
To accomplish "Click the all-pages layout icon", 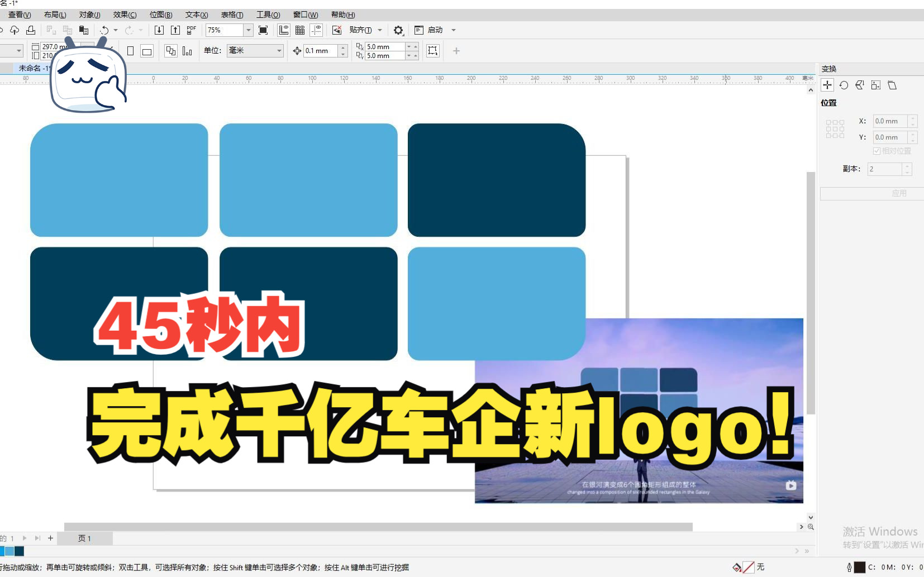I will point(171,51).
